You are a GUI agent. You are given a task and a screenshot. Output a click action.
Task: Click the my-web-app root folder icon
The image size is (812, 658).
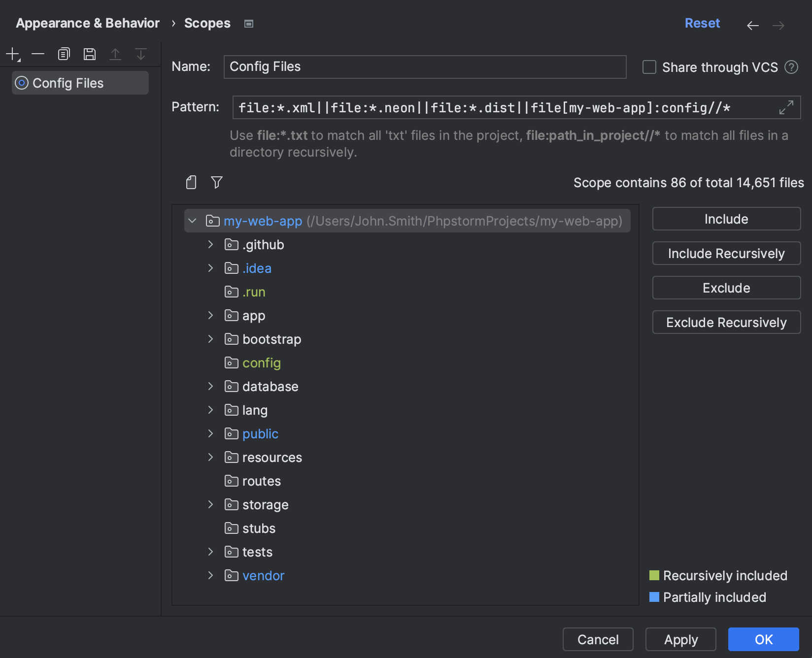(x=213, y=221)
